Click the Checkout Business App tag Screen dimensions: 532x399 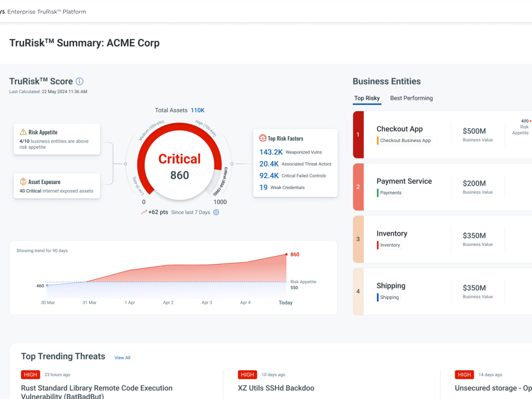tap(404, 140)
